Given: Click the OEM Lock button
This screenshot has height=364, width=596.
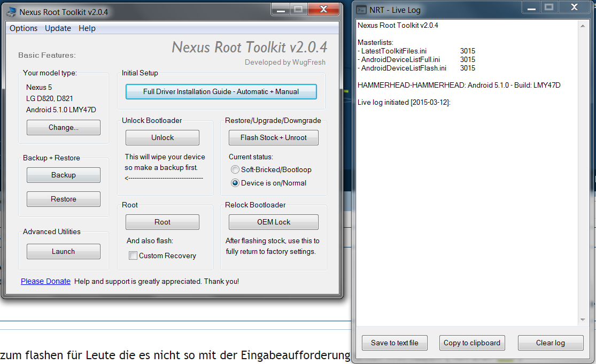Looking at the screenshot, I should coord(273,222).
